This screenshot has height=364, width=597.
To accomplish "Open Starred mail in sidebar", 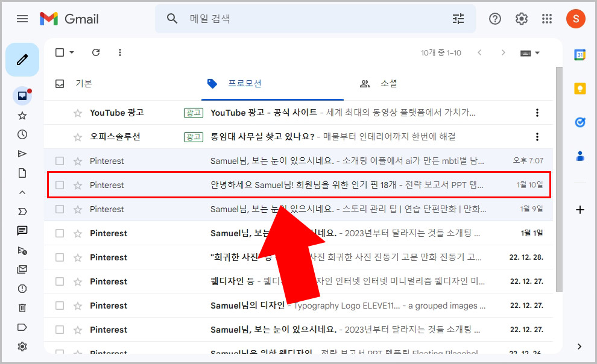I will (22, 116).
